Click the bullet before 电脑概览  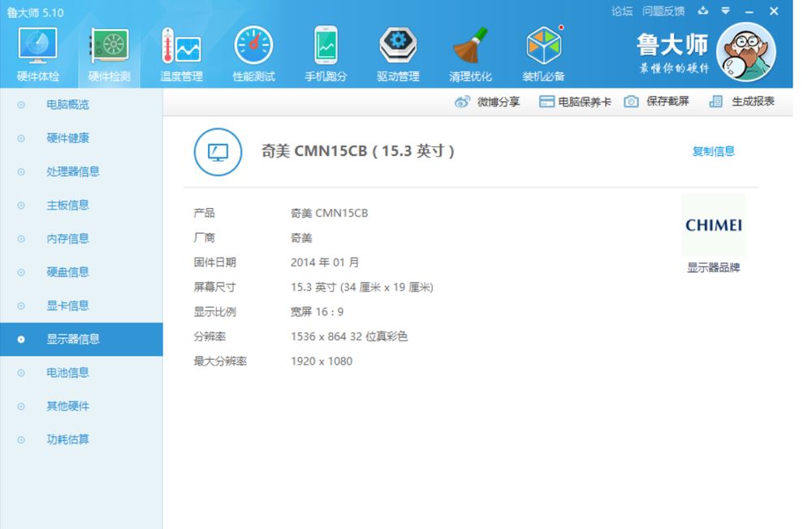(x=21, y=105)
